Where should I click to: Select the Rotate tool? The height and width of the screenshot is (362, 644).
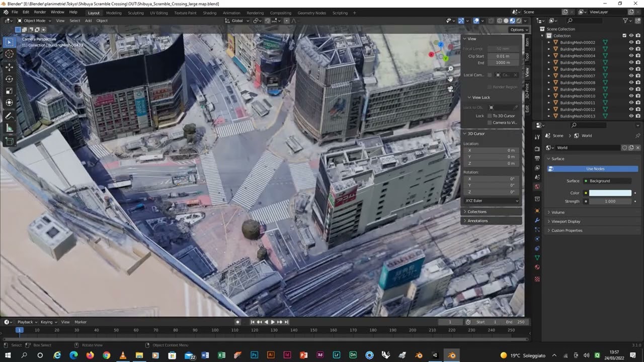click(9, 79)
